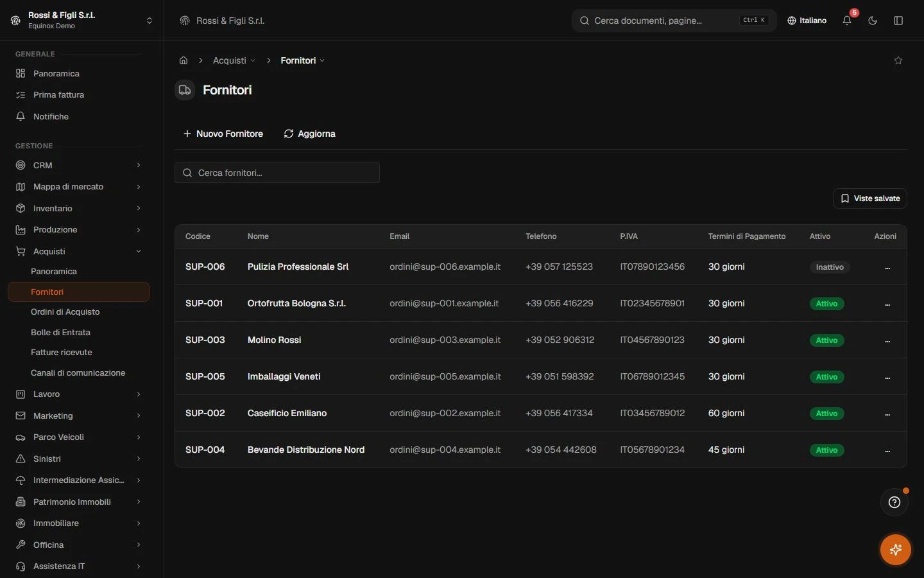The width and height of the screenshot is (924, 578).
Task: Expand the Fornitori breadcrumb dropdown
Action: 302,60
